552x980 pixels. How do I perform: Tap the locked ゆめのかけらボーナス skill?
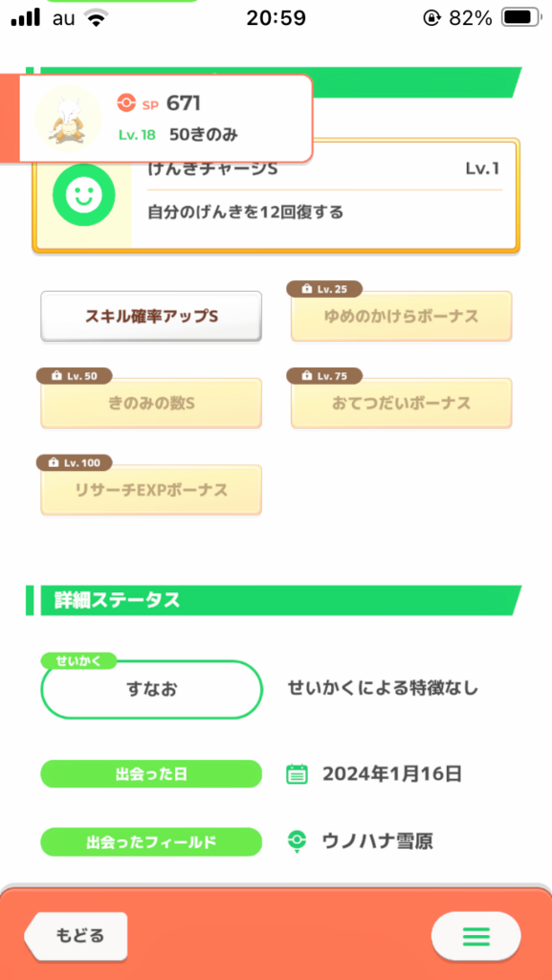[x=402, y=316]
